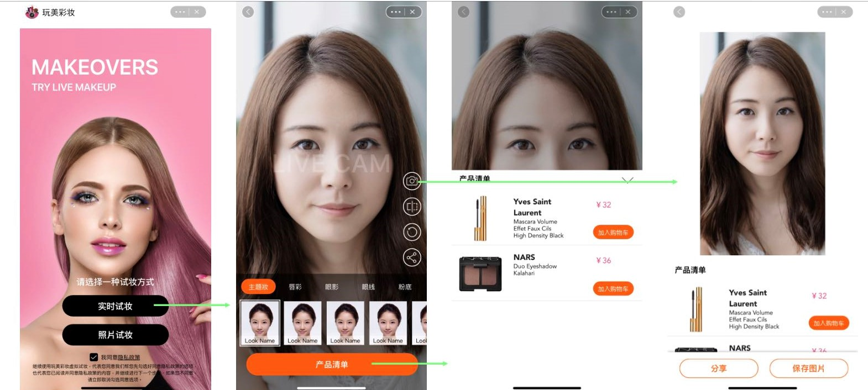Click the 玩美彩妆 app logo

[x=32, y=12]
